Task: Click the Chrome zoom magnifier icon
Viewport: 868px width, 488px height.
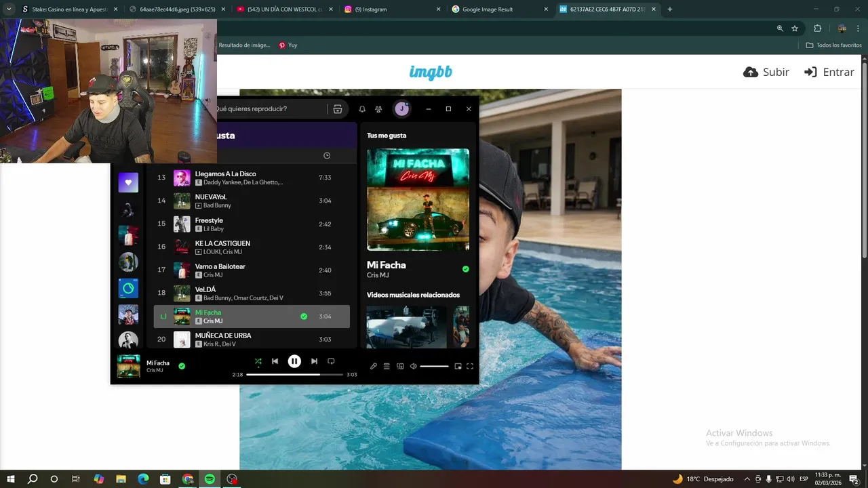Action: 780,28
